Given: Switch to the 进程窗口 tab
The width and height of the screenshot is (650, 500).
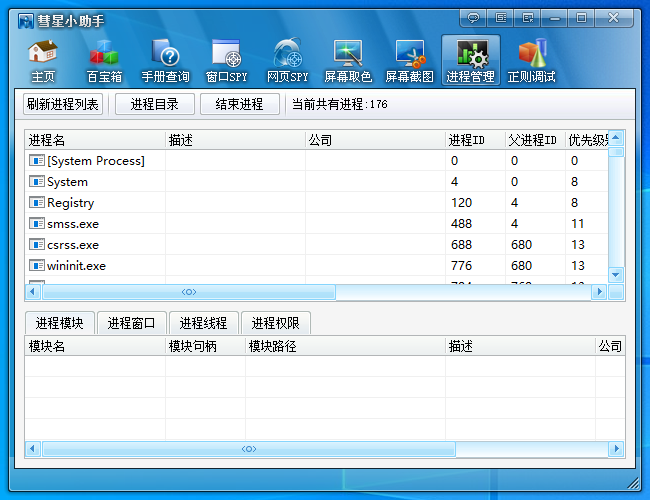Looking at the screenshot, I should 131,323.
